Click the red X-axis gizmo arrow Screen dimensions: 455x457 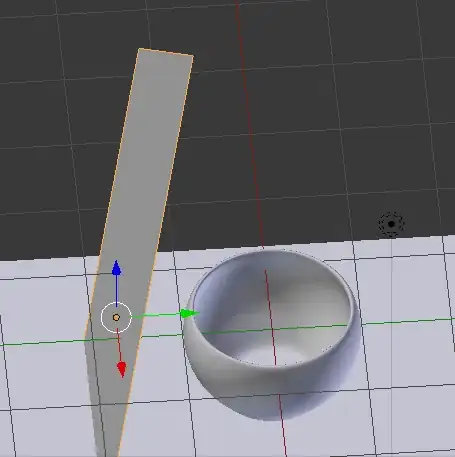pos(122,369)
